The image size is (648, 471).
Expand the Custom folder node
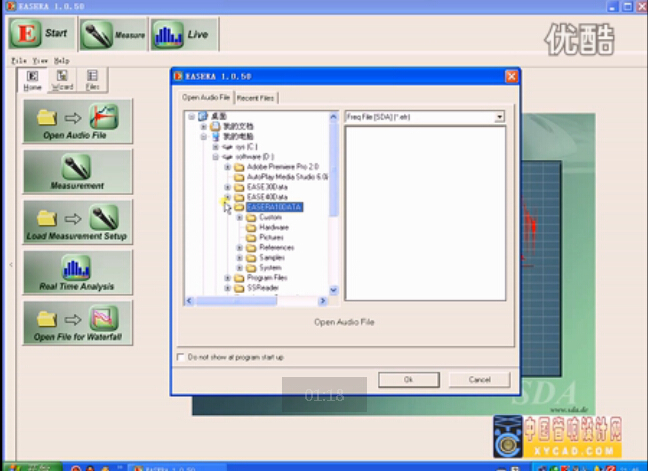click(x=239, y=217)
